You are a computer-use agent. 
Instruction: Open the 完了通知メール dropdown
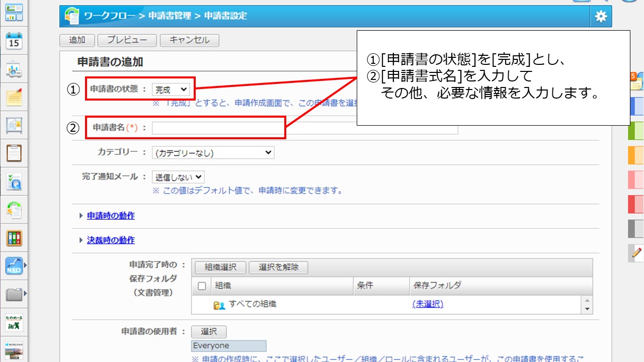click(178, 177)
